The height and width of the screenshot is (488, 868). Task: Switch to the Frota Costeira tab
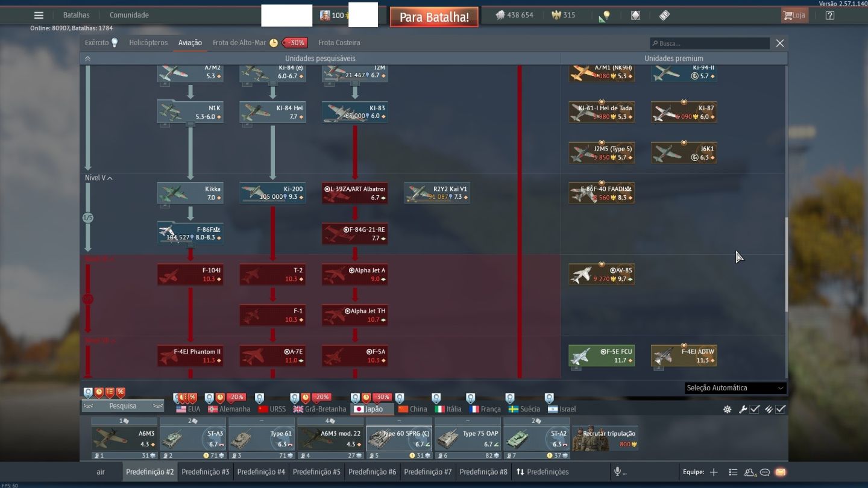tap(339, 43)
